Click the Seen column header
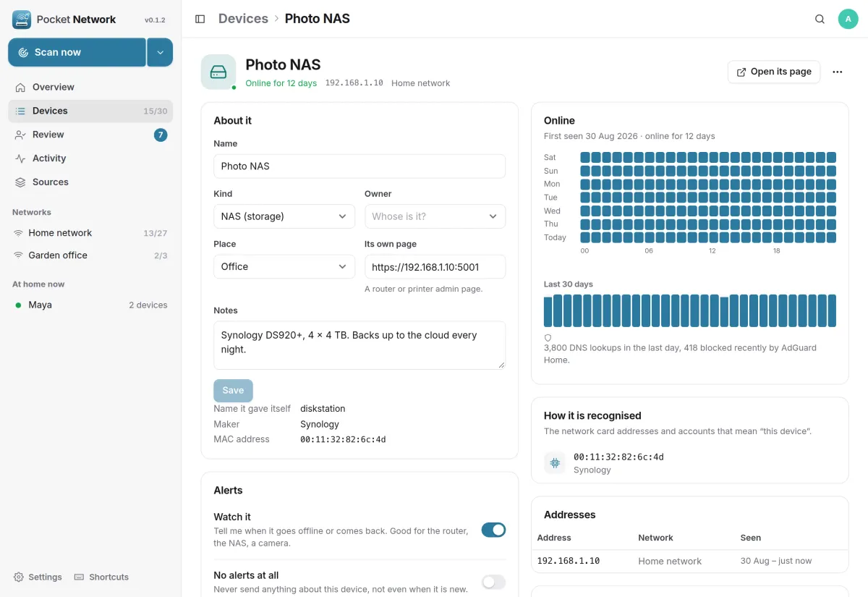The image size is (868, 597). [751, 538]
